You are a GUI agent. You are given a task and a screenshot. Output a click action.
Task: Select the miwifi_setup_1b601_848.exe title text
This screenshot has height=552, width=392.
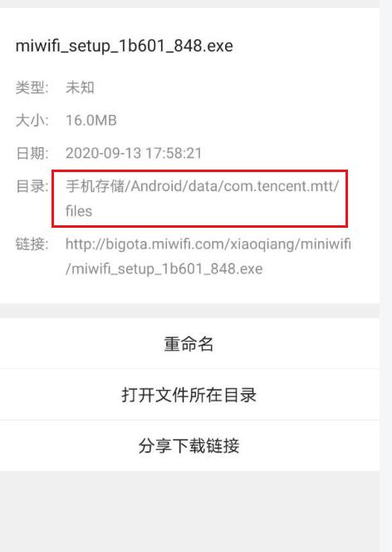[124, 46]
